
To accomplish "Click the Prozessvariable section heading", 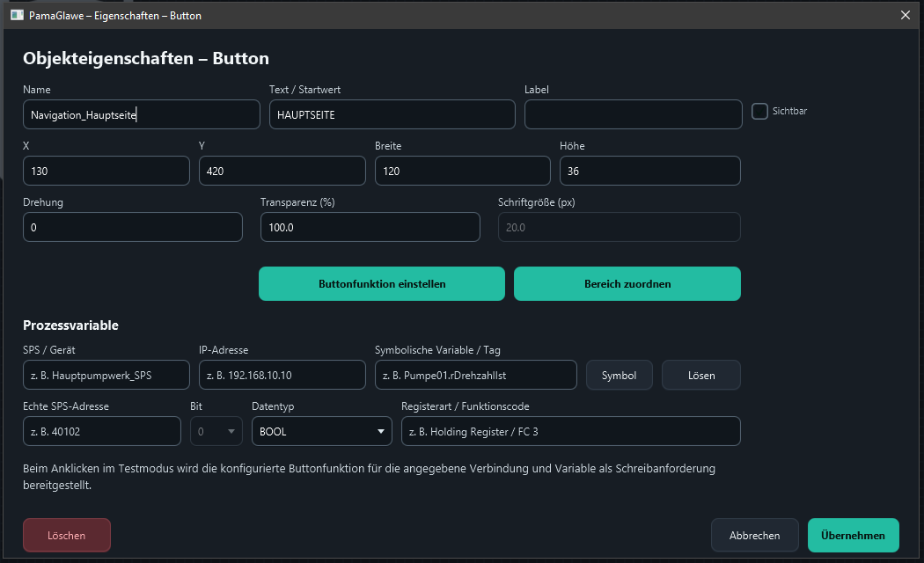I will (x=70, y=325).
